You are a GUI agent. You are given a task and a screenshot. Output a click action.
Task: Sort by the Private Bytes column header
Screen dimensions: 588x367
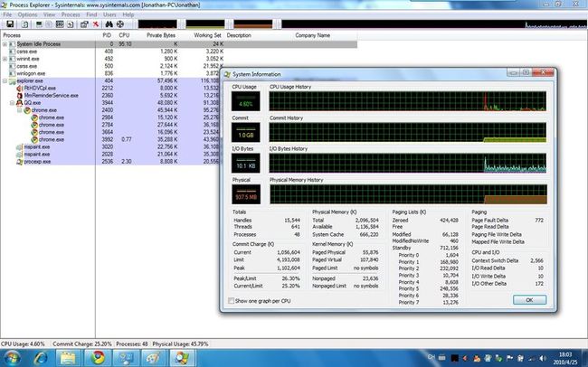161,35
